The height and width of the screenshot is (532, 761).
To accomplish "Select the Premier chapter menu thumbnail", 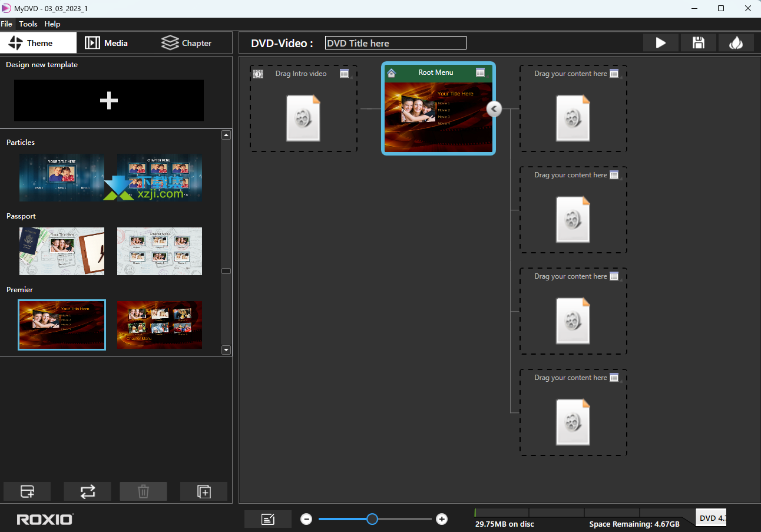I will [x=160, y=325].
